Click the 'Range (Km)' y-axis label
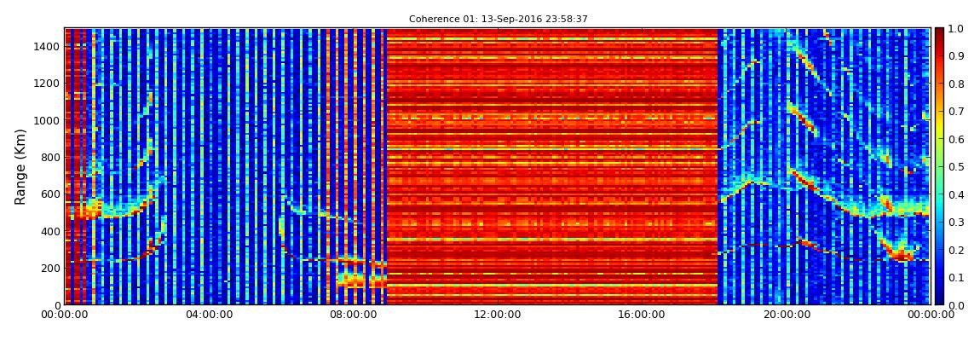Screen dimensions: 980x347 (20, 166)
